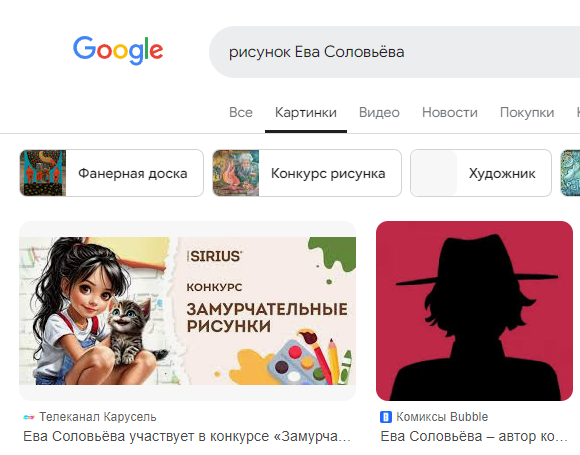Click the Google logo
Viewport: 580px width, 455px height.
(x=118, y=50)
